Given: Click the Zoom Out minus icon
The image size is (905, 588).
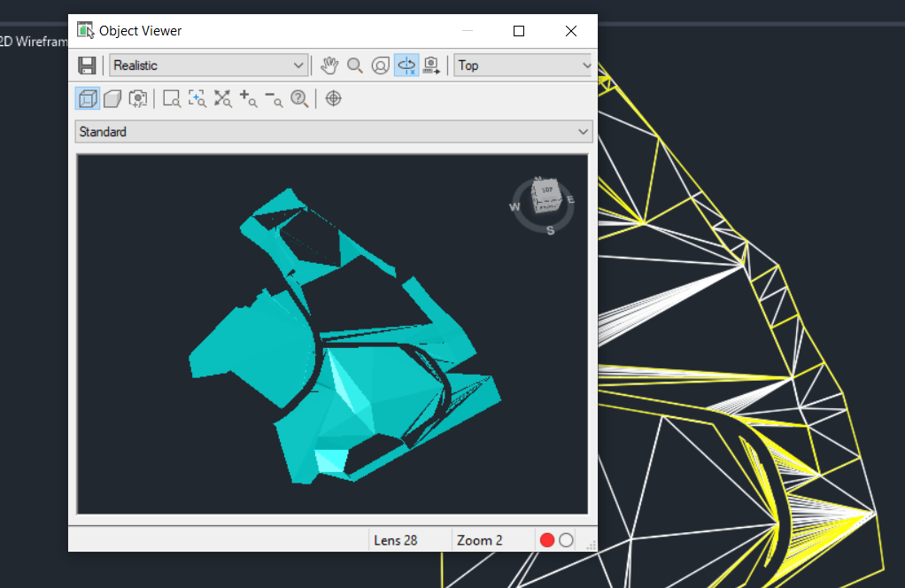Looking at the screenshot, I should coord(274,98).
